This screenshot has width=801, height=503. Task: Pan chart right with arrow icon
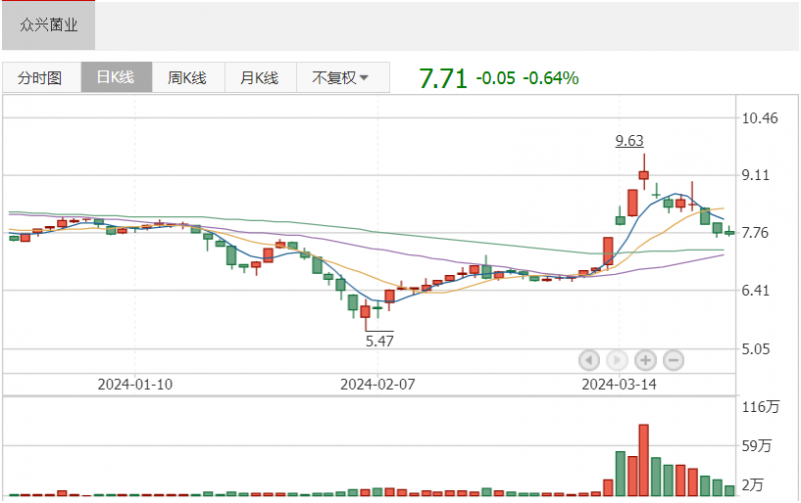click(x=617, y=361)
